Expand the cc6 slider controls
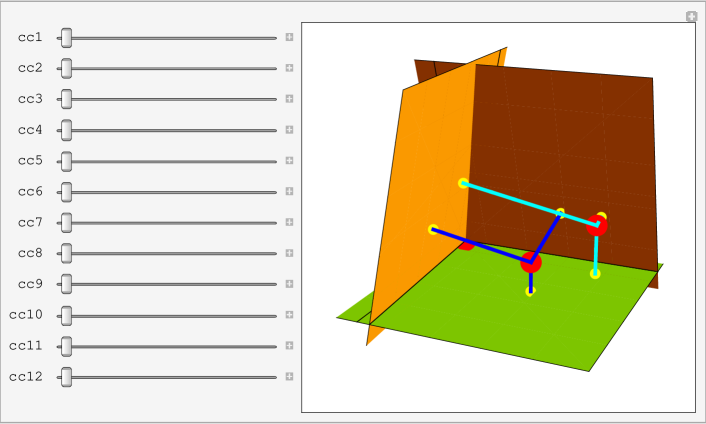Image resolution: width=706 pixels, height=424 pixels. click(x=290, y=191)
